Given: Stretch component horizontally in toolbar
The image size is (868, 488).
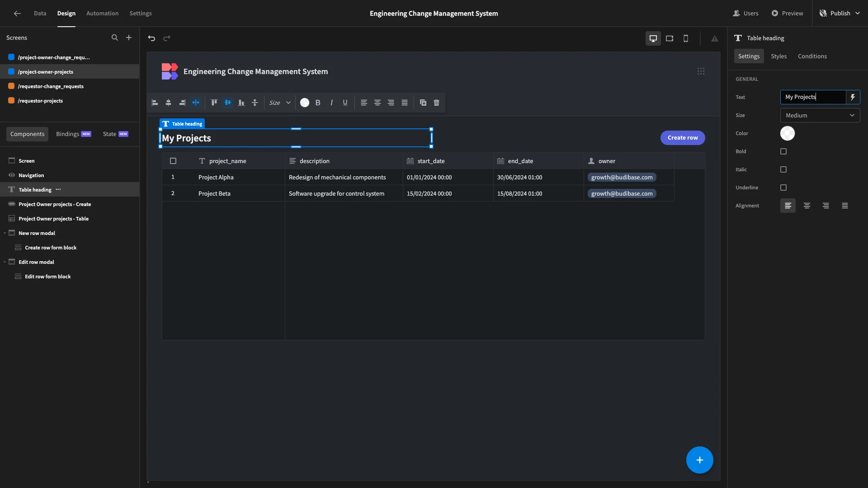Looking at the screenshot, I should [x=196, y=103].
